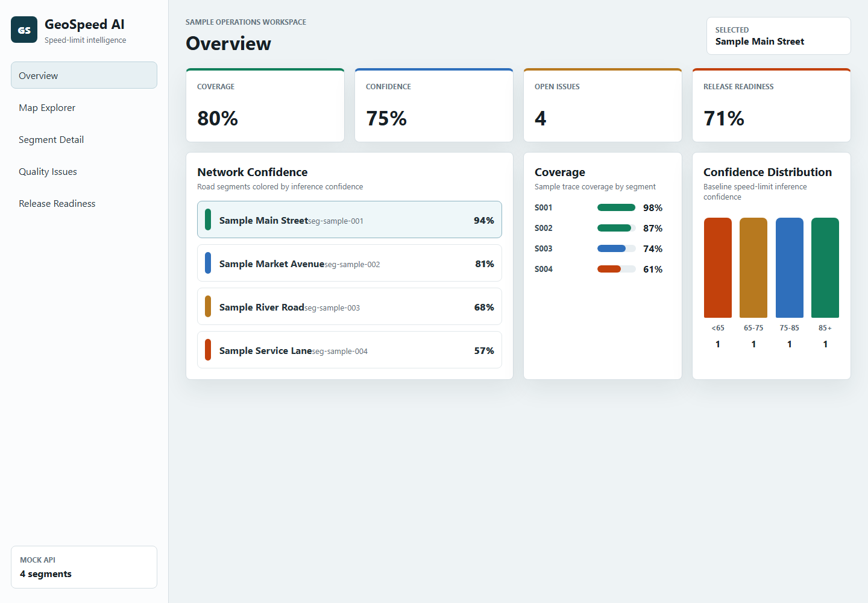
Task: Click the 68% confidence value
Action: tap(484, 307)
